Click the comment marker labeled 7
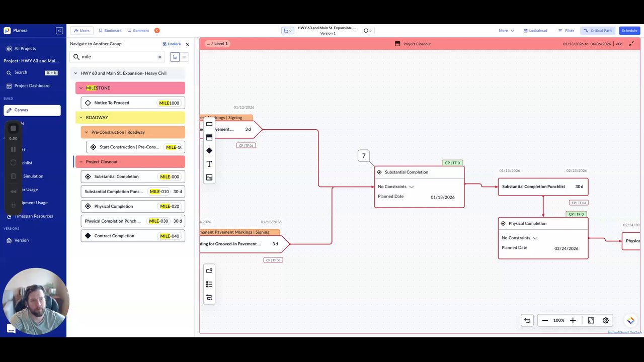The height and width of the screenshot is (362, 644). [x=364, y=156]
